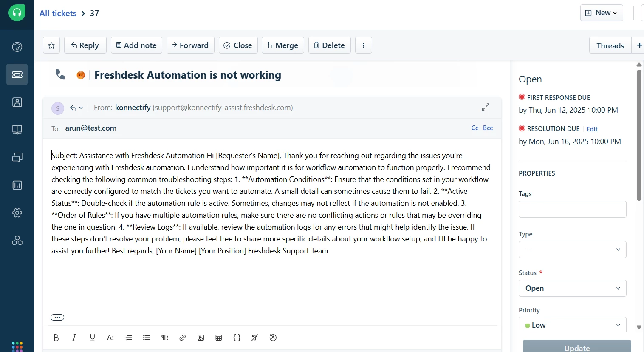Toggle underline formatting
The width and height of the screenshot is (644, 352).
click(92, 338)
